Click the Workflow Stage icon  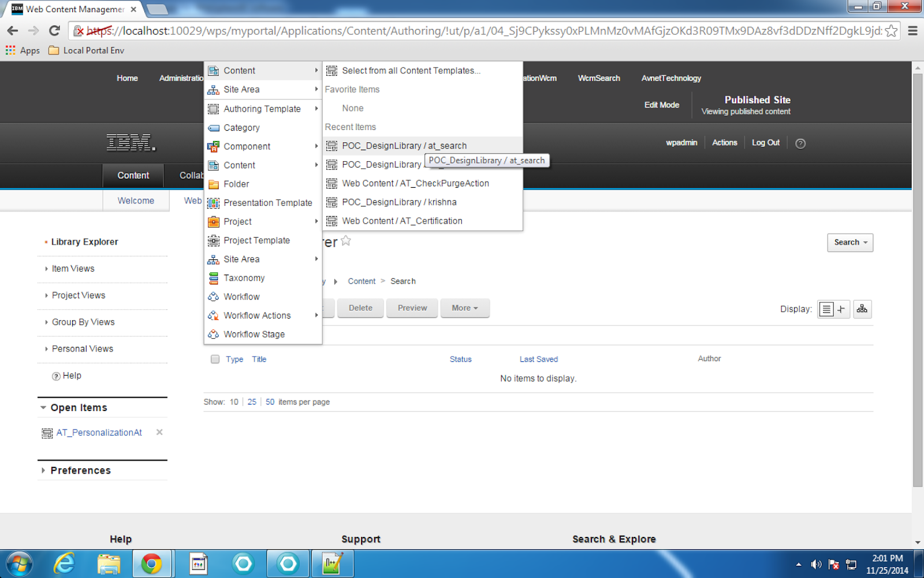coord(213,335)
